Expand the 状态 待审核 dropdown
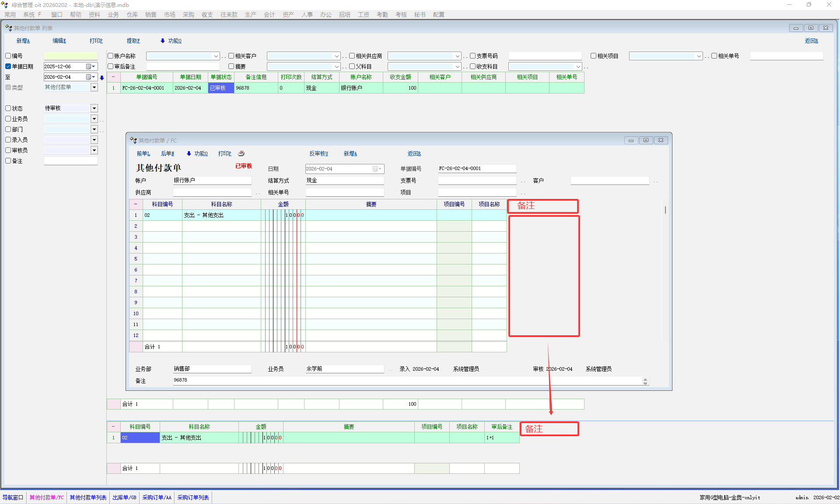The width and height of the screenshot is (840, 504). pyautogui.click(x=94, y=108)
